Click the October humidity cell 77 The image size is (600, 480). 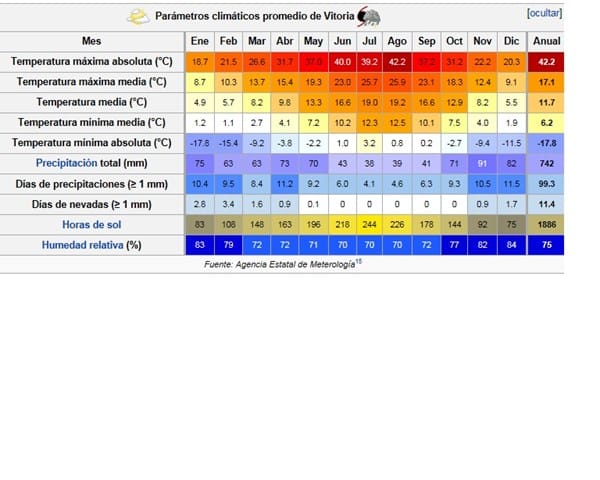coord(454,245)
